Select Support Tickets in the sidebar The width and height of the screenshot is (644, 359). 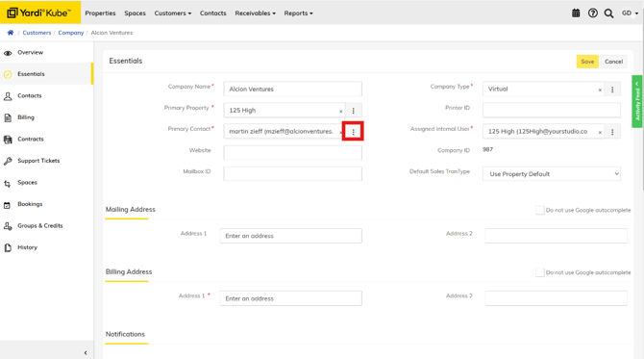(x=46, y=161)
